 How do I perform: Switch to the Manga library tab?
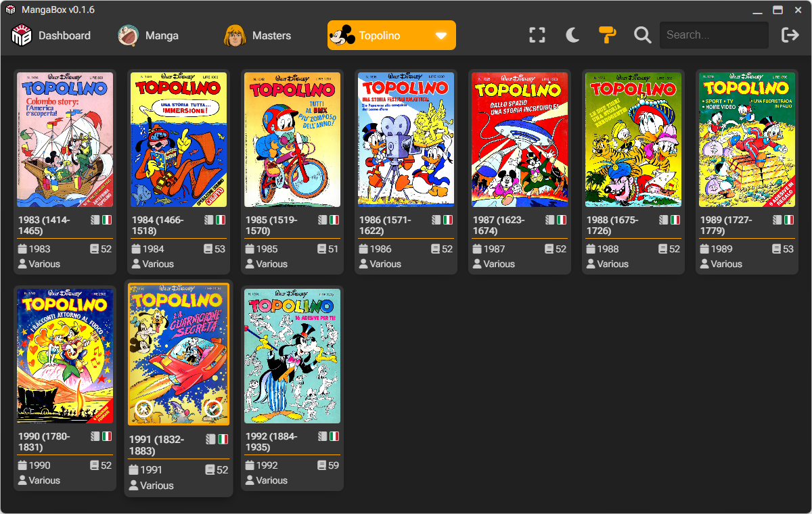[148, 36]
